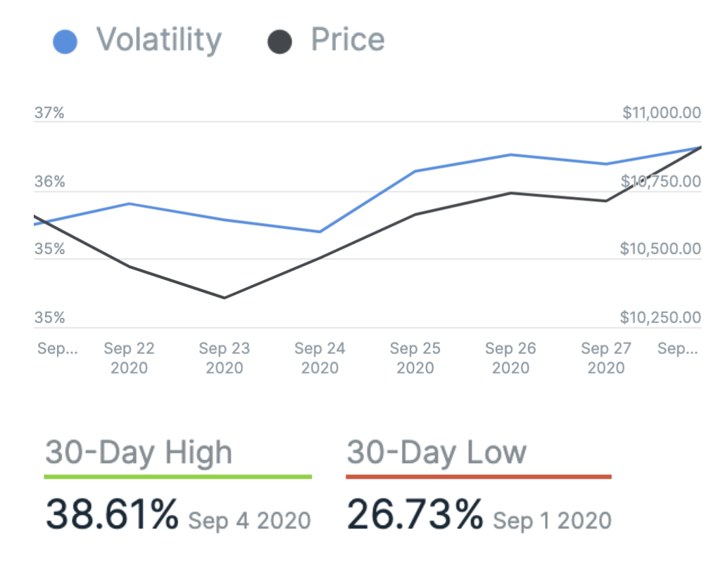Click the 30-Day High heading
Image resolution: width=728 pixels, height=570 pixels.
pyautogui.click(x=139, y=452)
